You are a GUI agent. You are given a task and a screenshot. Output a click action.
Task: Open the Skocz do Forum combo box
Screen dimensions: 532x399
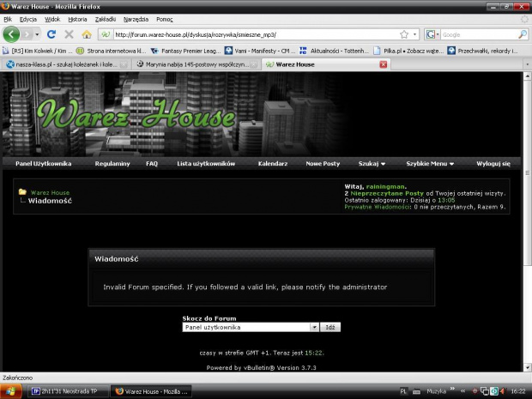(251, 327)
